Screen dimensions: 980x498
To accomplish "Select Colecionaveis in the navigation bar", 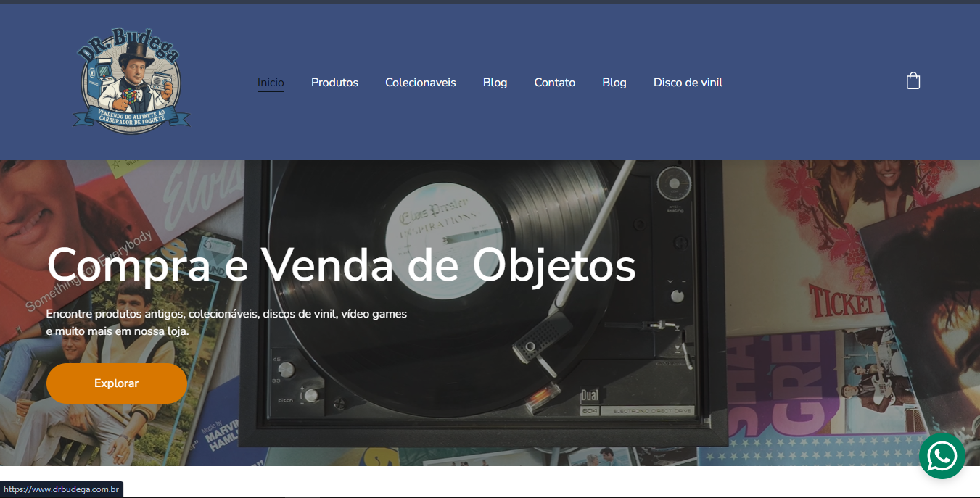I will click(421, 83).
